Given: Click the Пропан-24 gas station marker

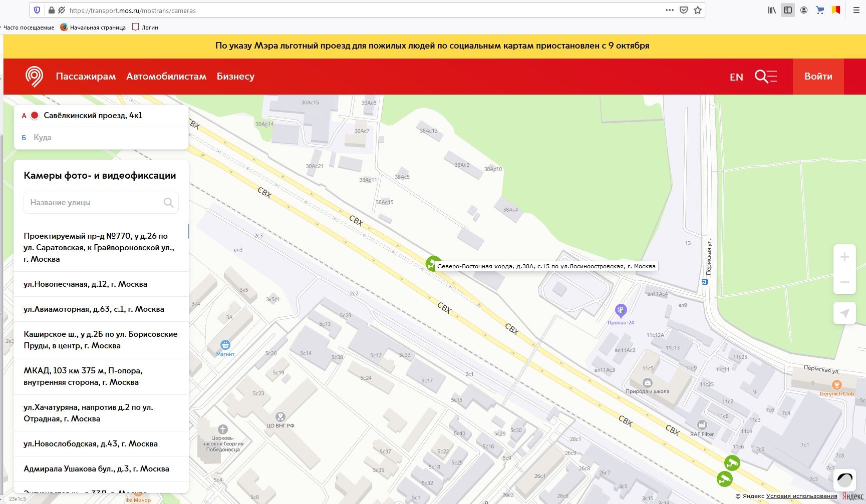Looking at the screenshot, I should click(621, 311).
